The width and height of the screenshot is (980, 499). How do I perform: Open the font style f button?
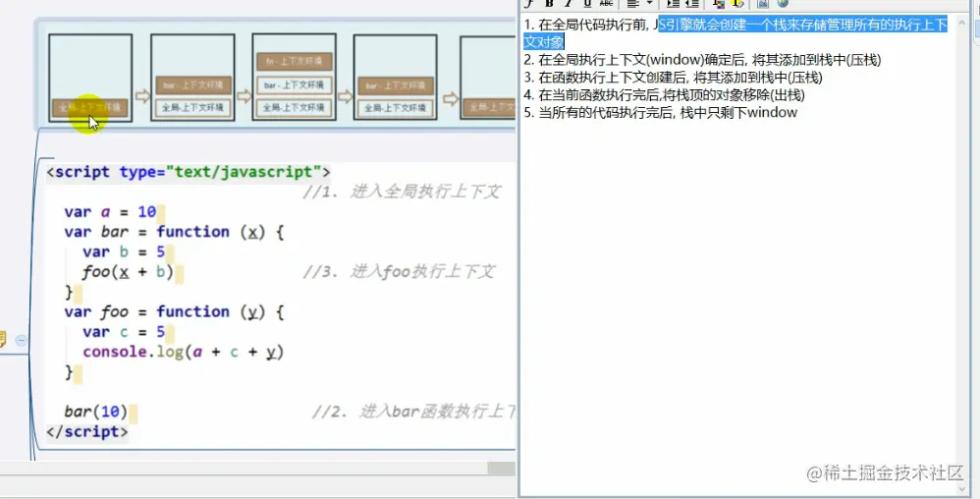530,4
